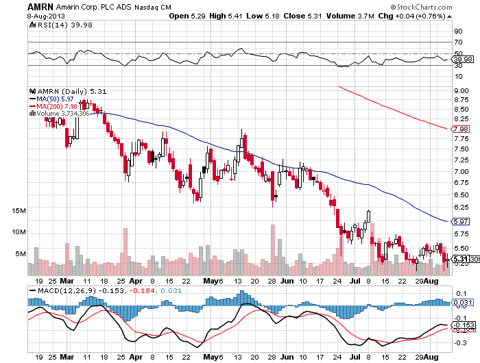Select the red -0.184 MACD signal value
480x363 pixels.
pos(142,291)
